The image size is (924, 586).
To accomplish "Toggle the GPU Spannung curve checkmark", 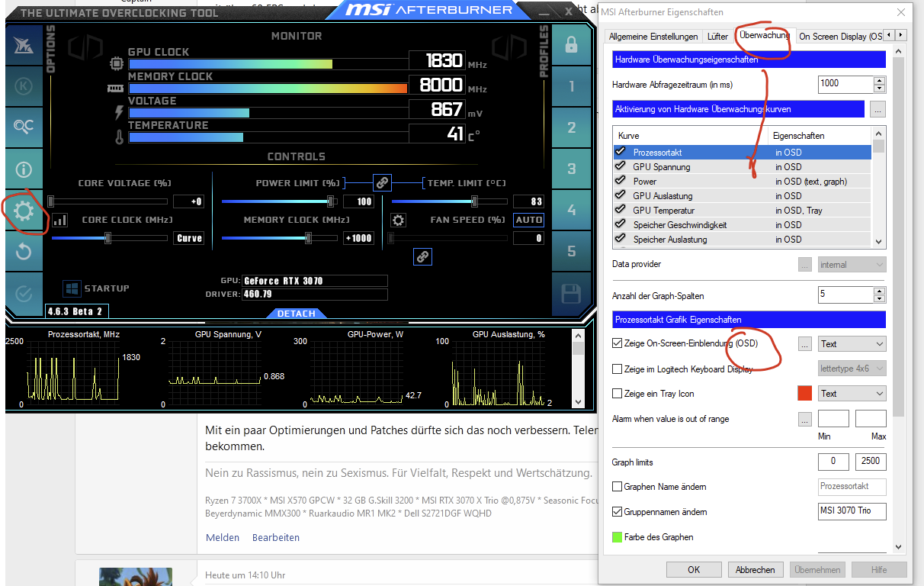I will [621, 166].
